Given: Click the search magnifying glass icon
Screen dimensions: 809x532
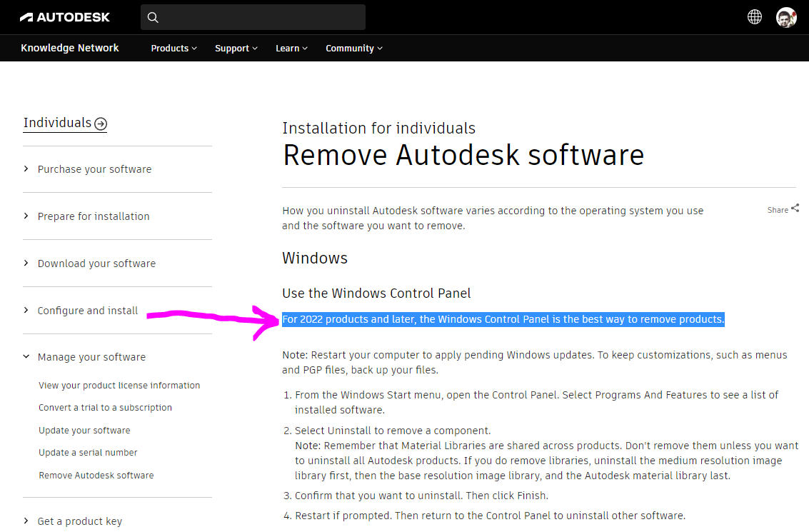Looking at the screenshot, I should pos(153,16).
